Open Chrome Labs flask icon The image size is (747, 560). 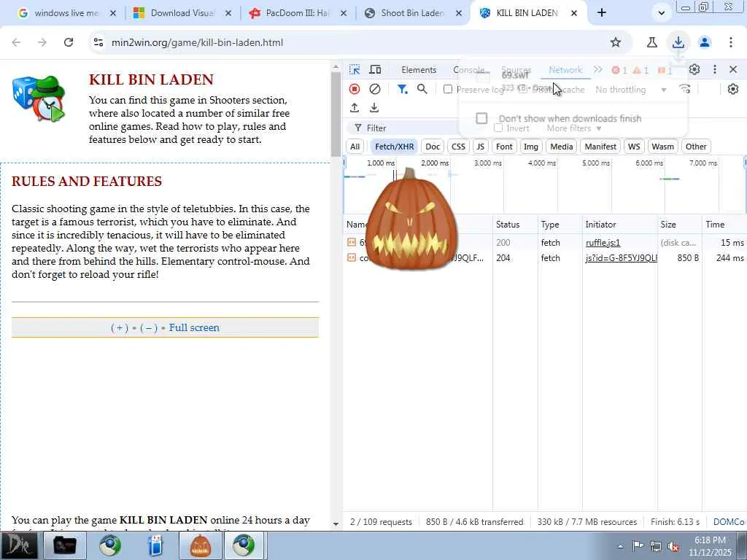click(x=652, y=42)
